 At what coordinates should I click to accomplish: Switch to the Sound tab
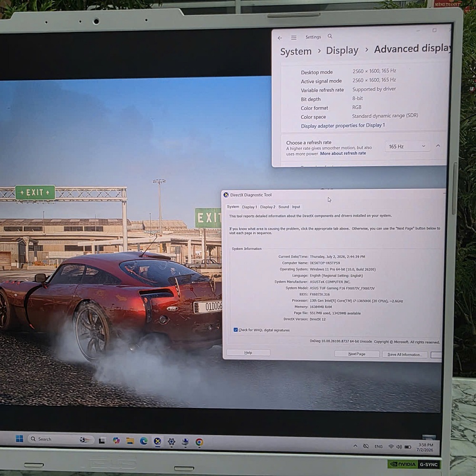click(284, 207)
